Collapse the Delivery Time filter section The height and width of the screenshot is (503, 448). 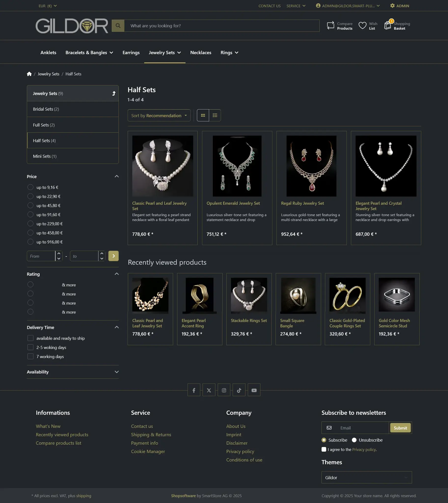click(x=117, y=327)
